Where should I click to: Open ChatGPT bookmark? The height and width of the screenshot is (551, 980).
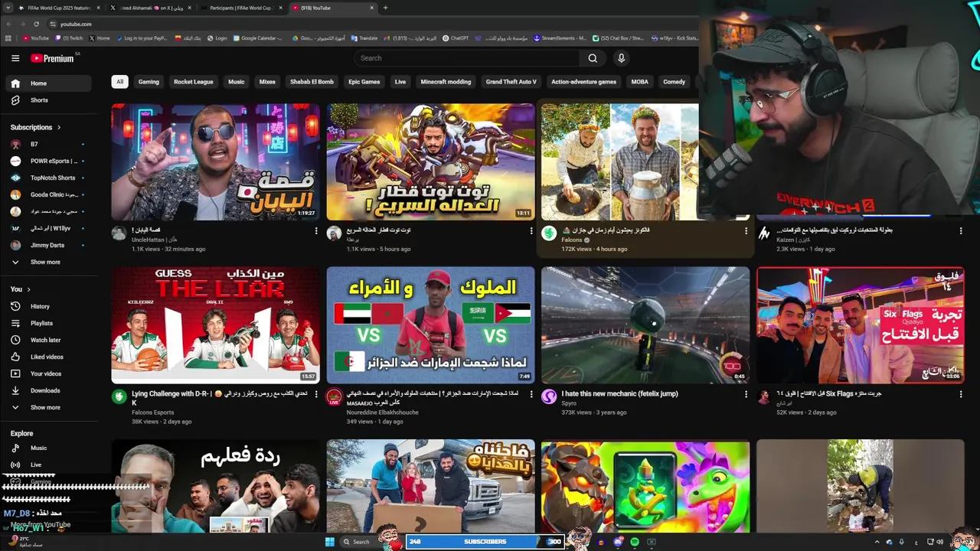[456, 37]
